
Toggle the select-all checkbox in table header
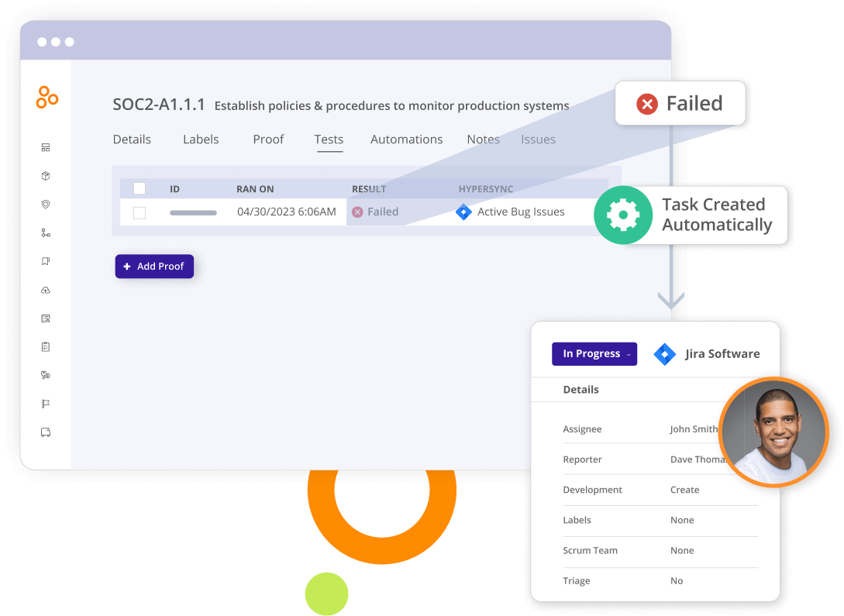[x=140, y=188]
